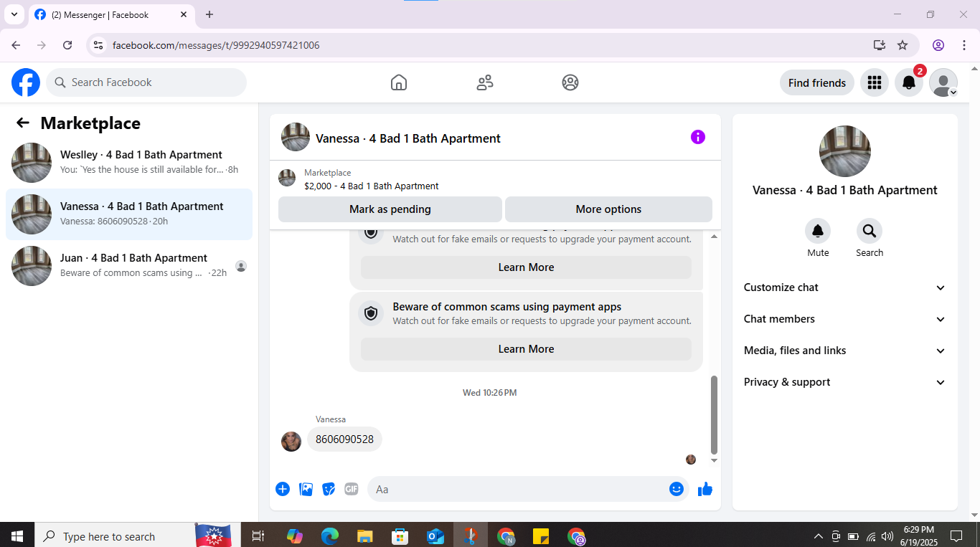Click the chat scrollbar down arrow

[714, 460]
